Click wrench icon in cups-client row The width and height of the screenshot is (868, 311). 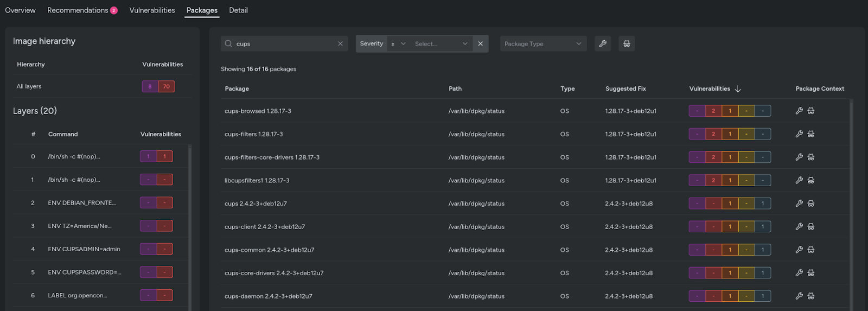click(x=799, y=227)
